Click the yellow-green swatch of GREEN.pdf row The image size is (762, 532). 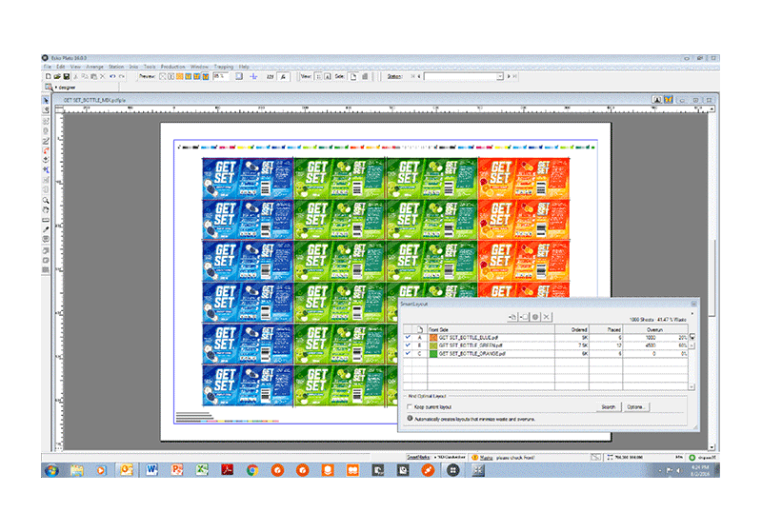click(433, 345)
